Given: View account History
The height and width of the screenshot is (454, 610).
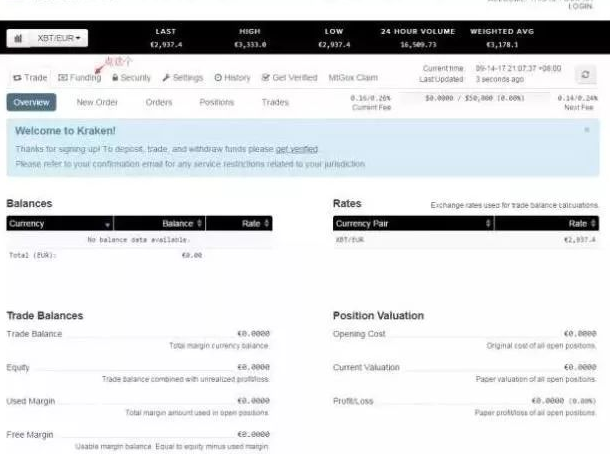Looking at the screenshot, I should tap(232, 78).
